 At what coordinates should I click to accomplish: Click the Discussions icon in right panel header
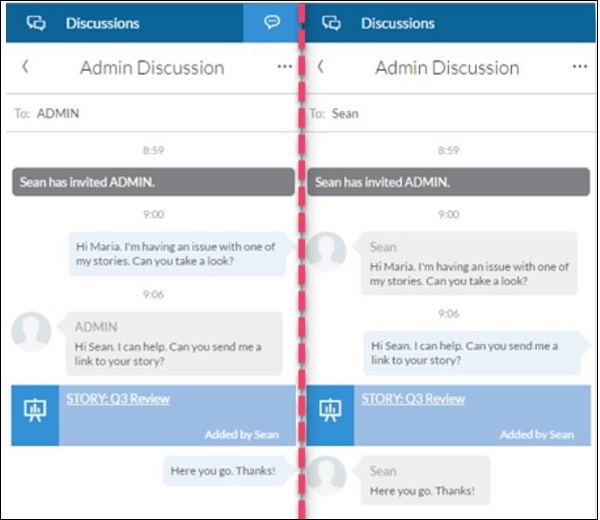click(x=332, y=23)
